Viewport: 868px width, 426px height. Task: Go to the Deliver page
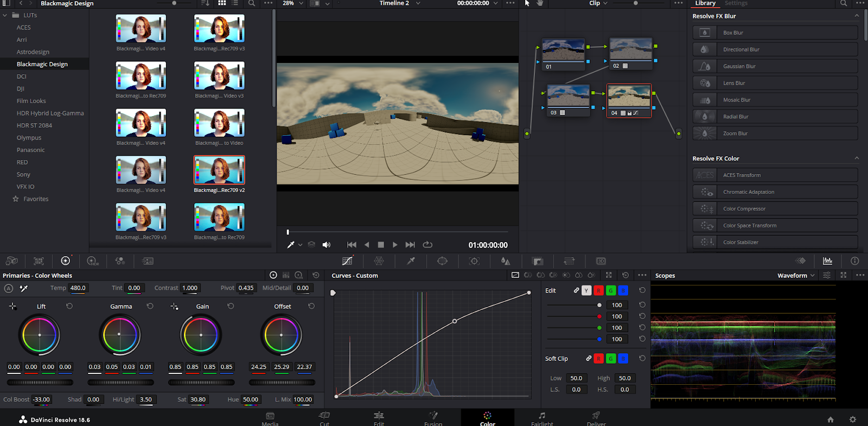(x=596, y=418)
